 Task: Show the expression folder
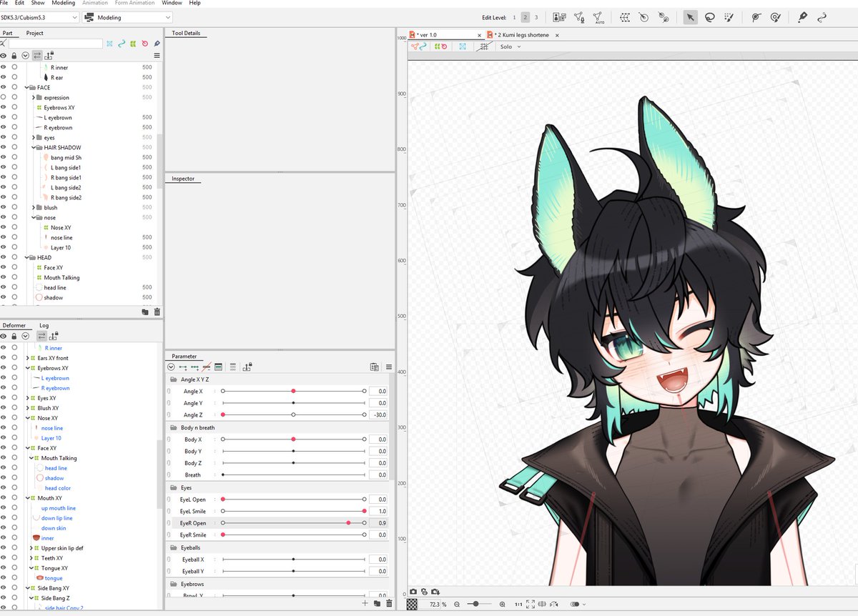coord(3,97)
